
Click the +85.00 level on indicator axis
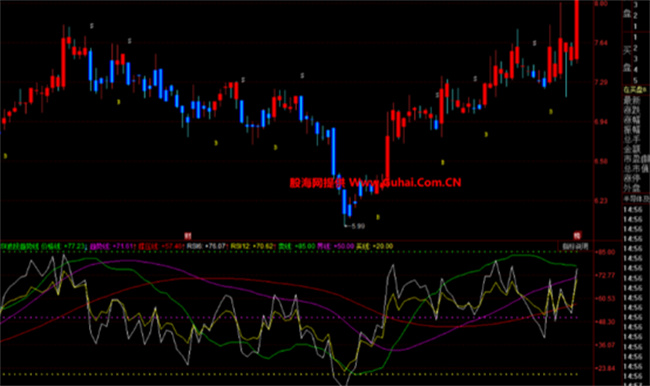(x=605, y=252)
